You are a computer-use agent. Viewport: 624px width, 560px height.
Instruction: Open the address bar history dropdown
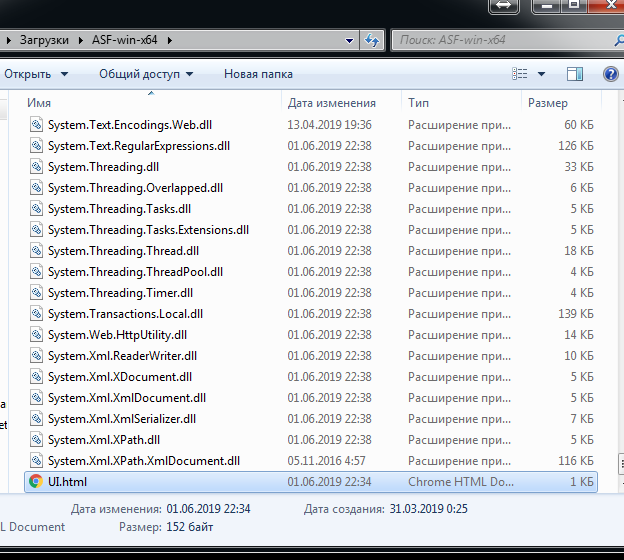pyautogui.click(x=349, y=40)
